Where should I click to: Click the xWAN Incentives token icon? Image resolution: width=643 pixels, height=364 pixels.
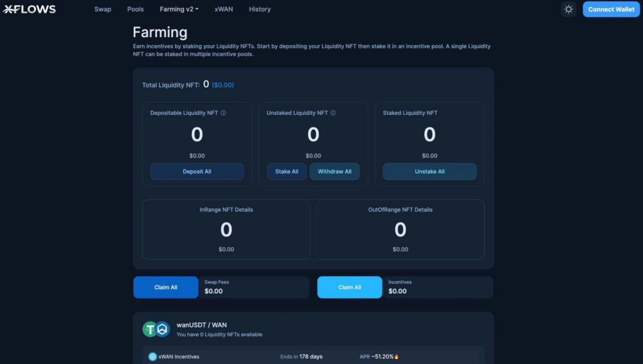153,356
